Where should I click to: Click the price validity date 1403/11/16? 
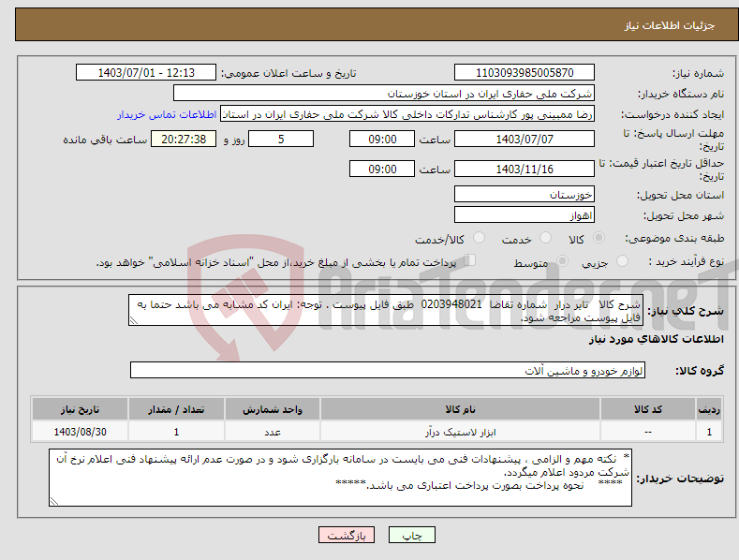(x=525, y=169)
